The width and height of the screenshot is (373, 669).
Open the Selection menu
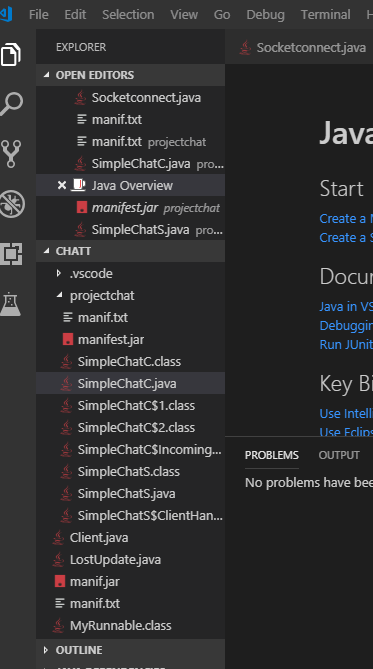pos(128,15)
